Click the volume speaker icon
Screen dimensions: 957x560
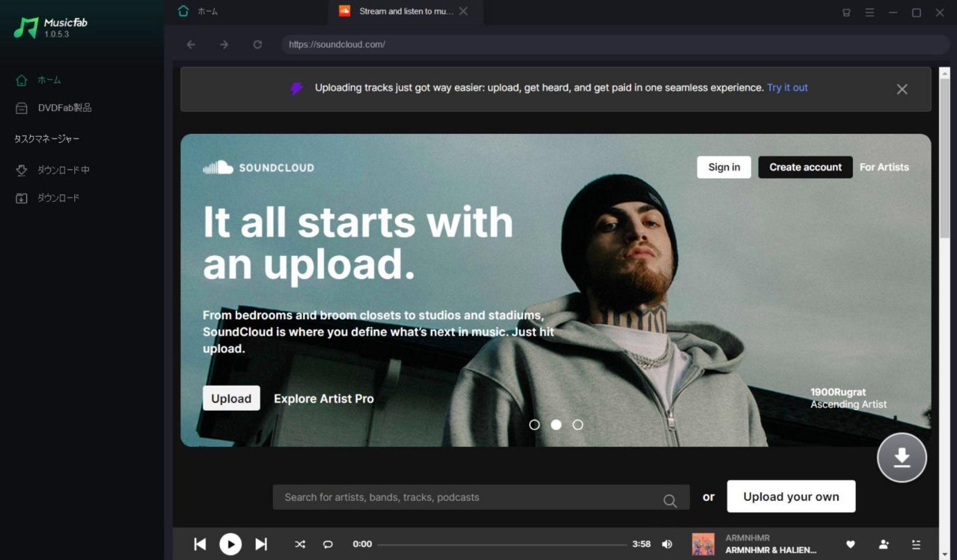[x=667, y=544]
